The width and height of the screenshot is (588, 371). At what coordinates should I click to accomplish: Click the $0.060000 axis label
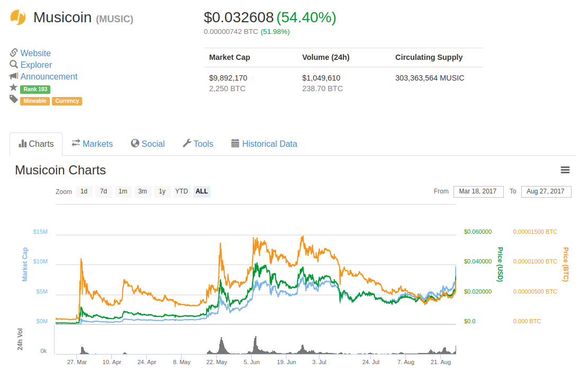[478, 232]
